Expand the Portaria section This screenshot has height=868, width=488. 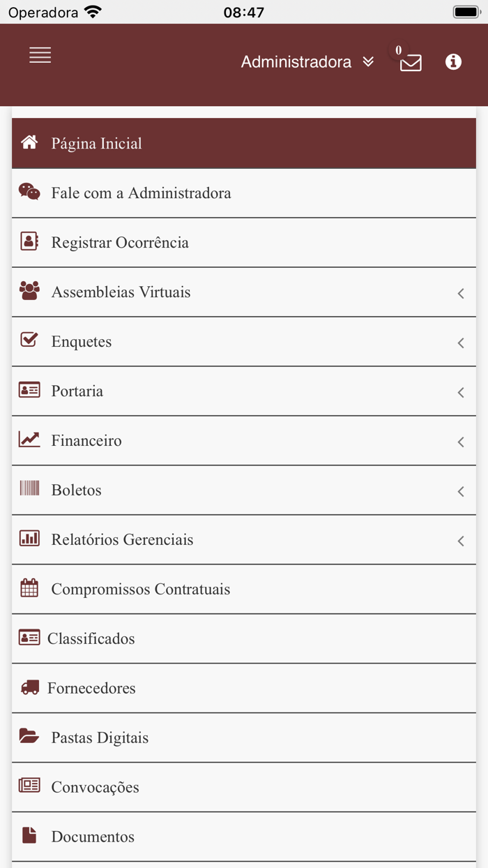460,392
